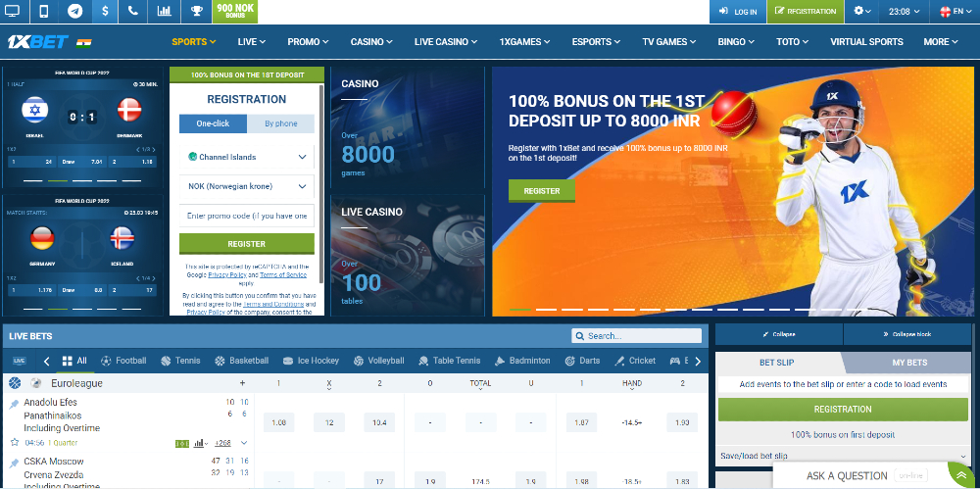The width and height of the screenshot is (980, 489).
Task: Click REGISTER in the registration form
Action: pos(247,244)
